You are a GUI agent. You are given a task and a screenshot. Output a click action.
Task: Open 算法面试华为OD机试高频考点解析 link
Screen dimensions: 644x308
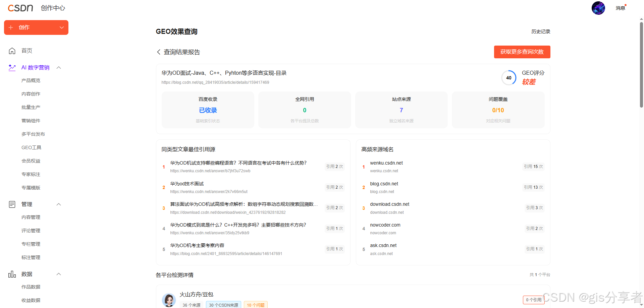tap(244, 204)
